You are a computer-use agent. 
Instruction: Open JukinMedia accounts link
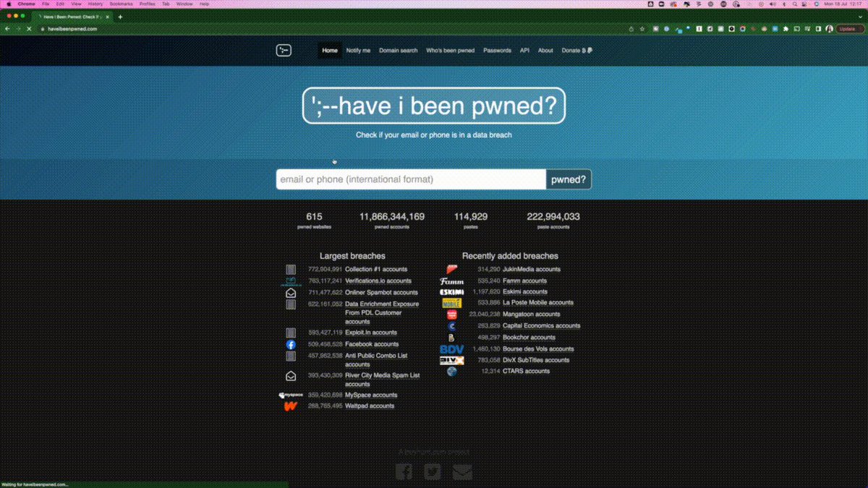coord(532,270)
